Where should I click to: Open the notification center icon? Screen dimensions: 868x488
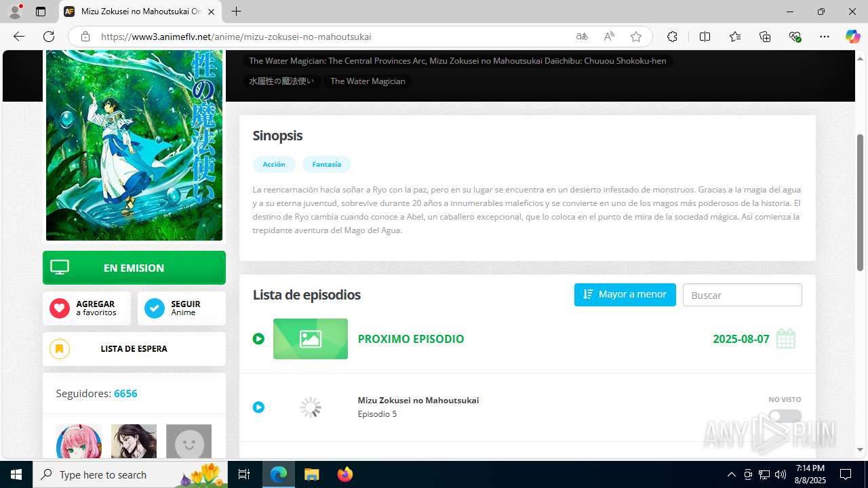tap(846, 474)
